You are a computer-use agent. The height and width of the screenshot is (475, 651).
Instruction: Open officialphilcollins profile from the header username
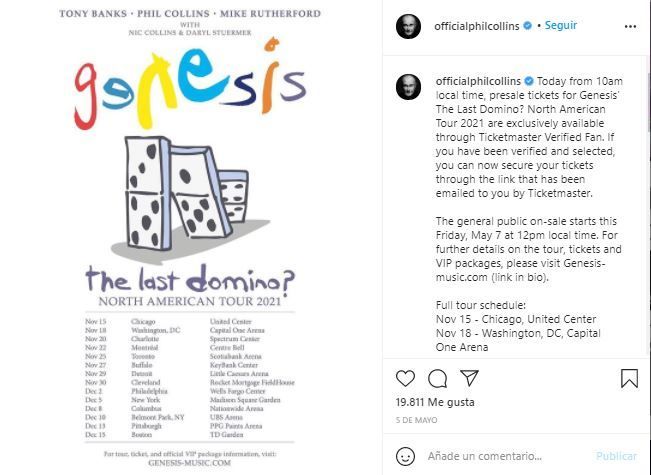point(479,27)
